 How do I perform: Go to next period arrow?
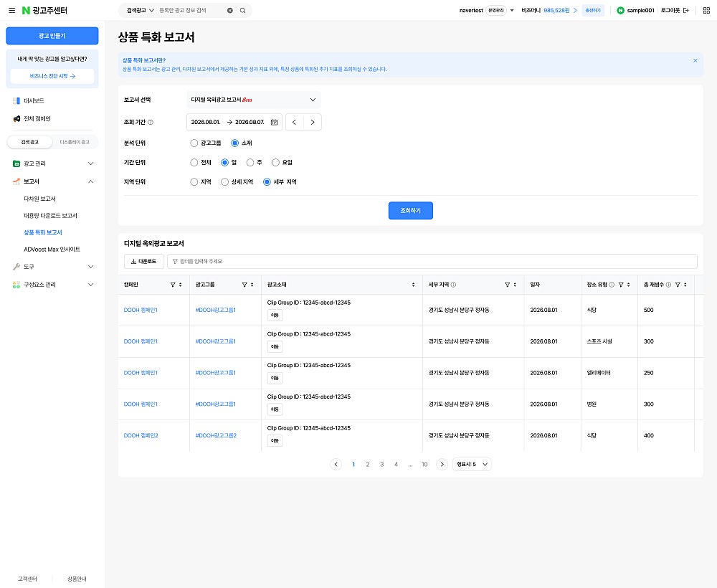(313, 122)
